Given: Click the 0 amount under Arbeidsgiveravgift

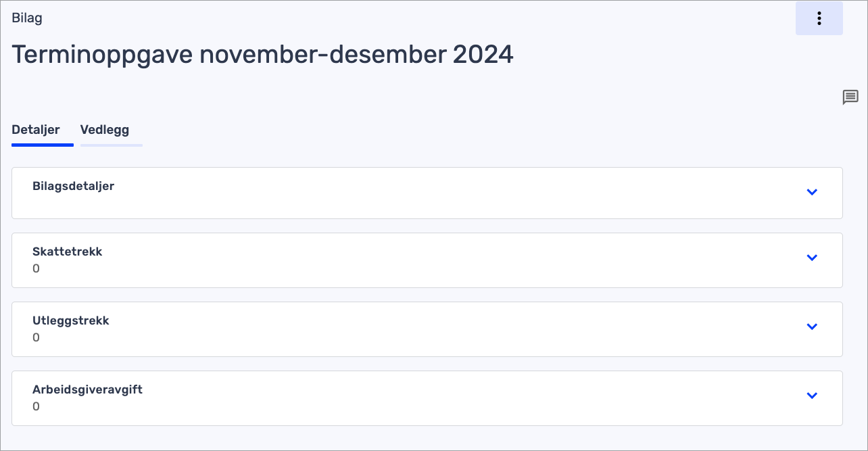Looking at the screenshot, I should click(x=37, y=406).
